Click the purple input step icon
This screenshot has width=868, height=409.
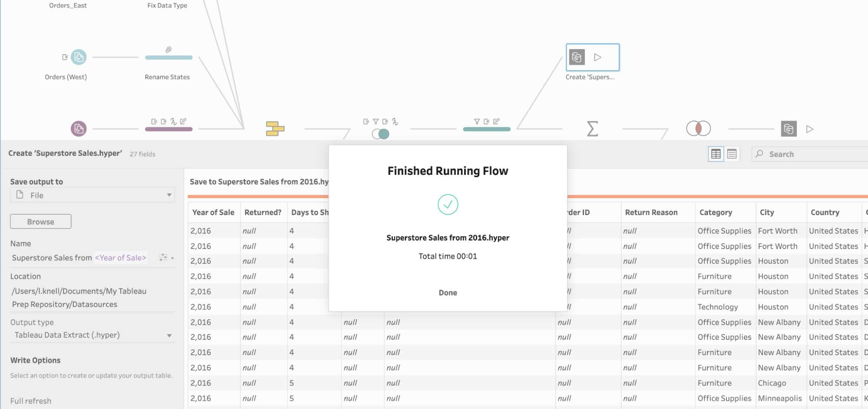79,129
